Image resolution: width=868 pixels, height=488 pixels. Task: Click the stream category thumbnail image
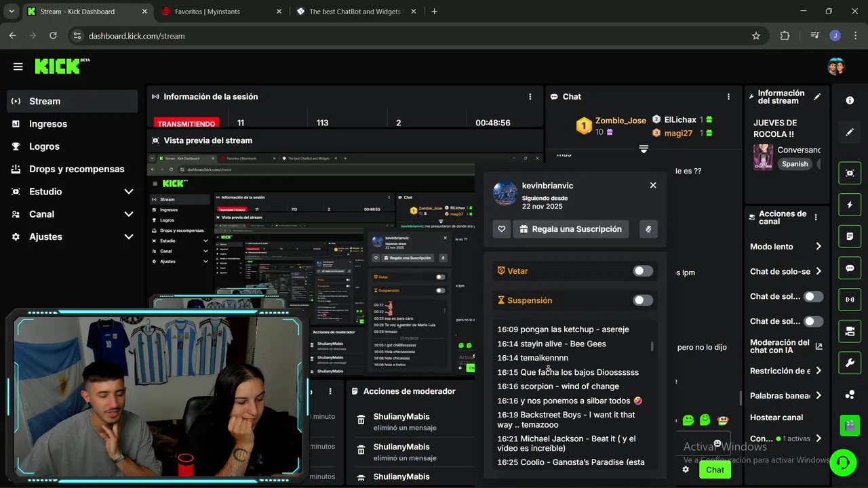pyautogui.click(x=763, y=157)
